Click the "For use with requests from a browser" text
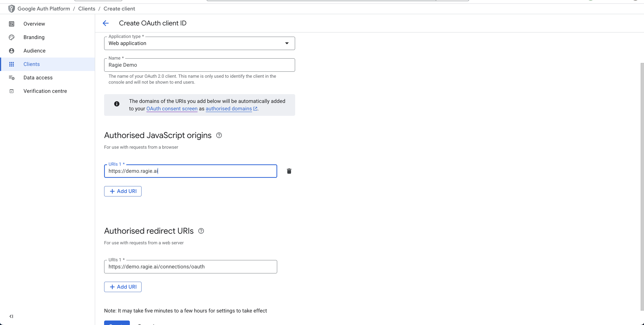The width and height of the screenshot is (644, 325). click(141, 147)
